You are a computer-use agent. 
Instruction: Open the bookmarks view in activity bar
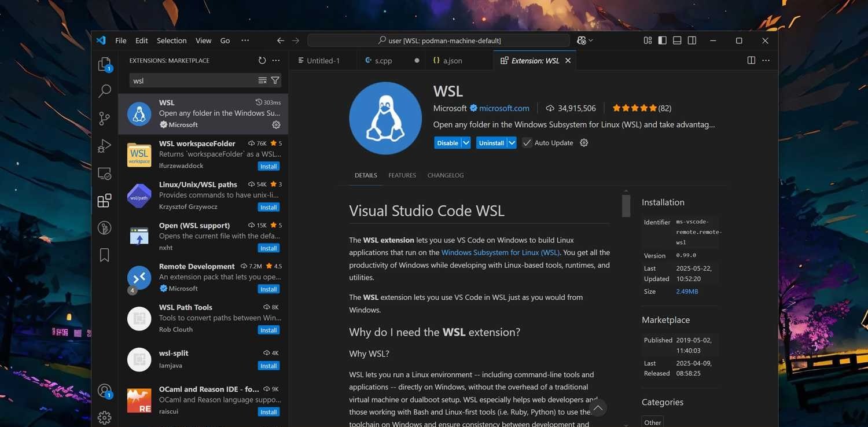coord(104,255)
